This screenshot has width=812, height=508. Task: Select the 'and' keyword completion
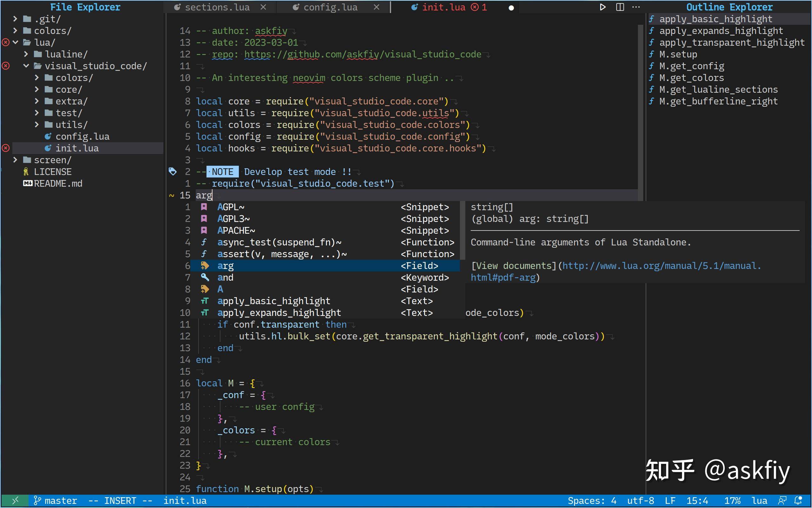point(325,277)
